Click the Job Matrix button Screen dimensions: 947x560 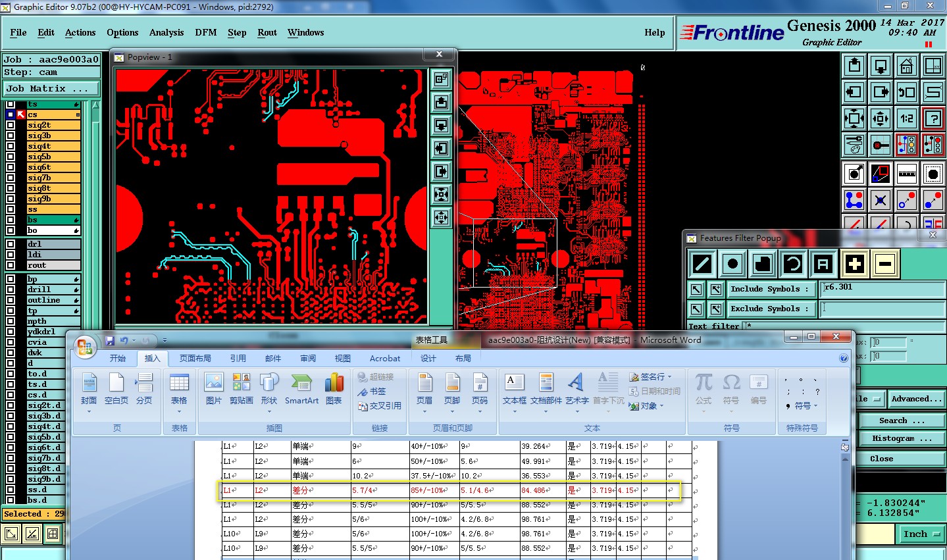coord(51,88)
